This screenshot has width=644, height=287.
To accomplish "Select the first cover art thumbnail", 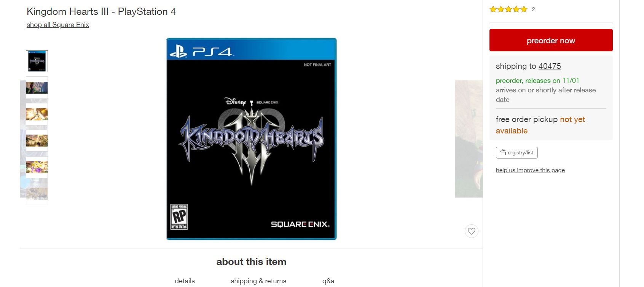I will [37, 61].
